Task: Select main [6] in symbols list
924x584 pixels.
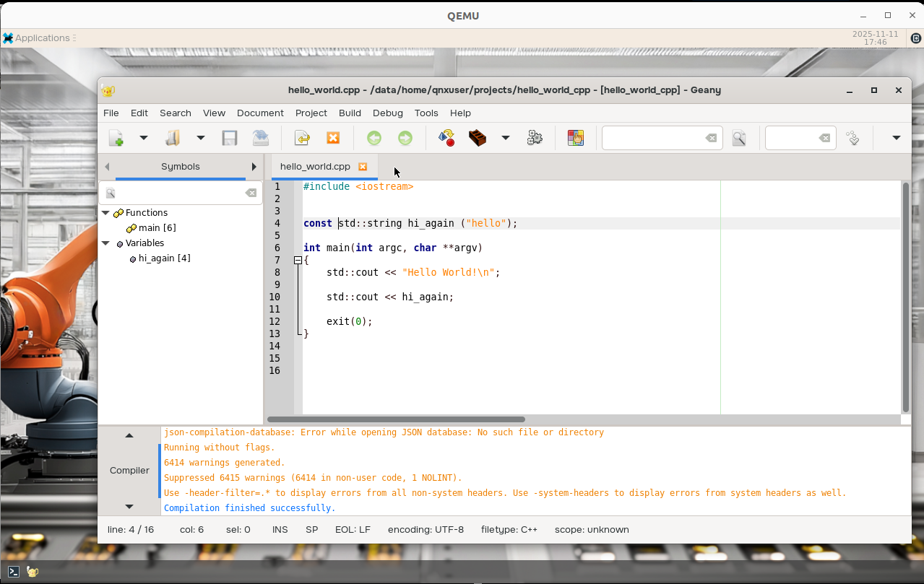Action: tap(157, 228)
